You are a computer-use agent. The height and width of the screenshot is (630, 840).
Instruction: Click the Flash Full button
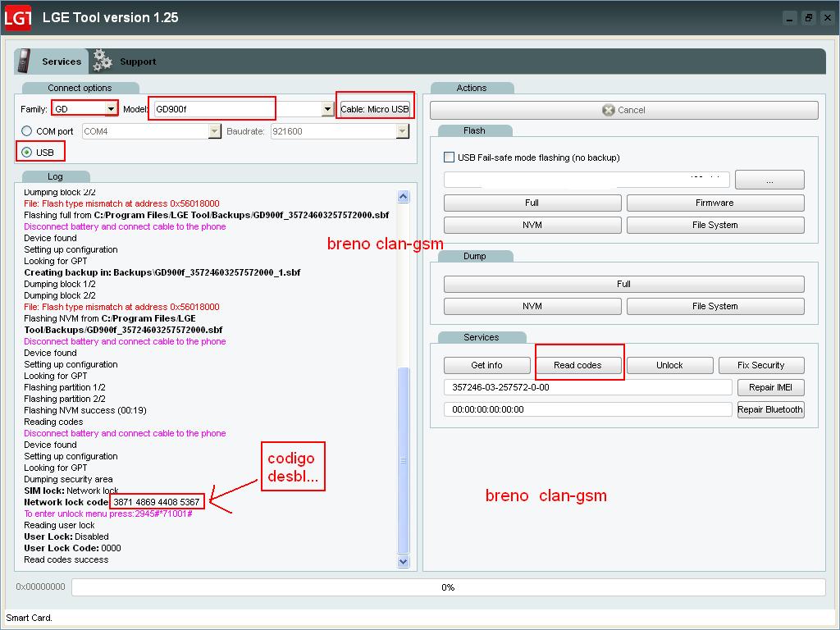pos(532,203)
